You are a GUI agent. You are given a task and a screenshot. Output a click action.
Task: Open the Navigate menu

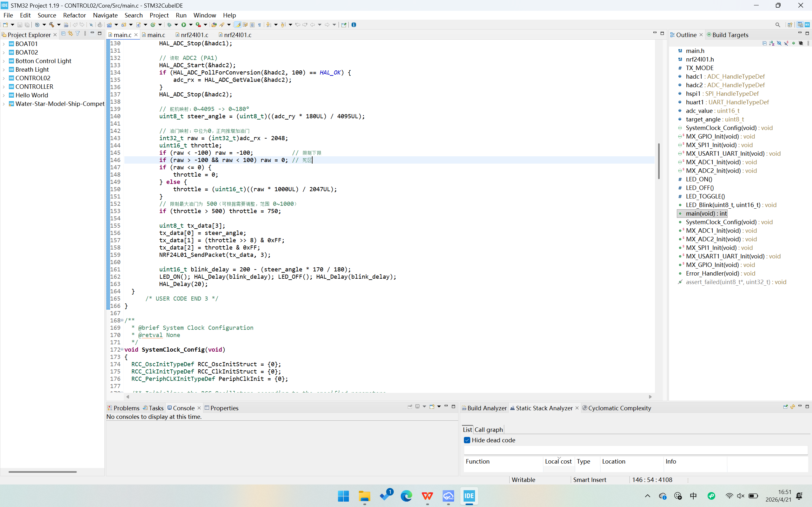[x=105, y=15]
